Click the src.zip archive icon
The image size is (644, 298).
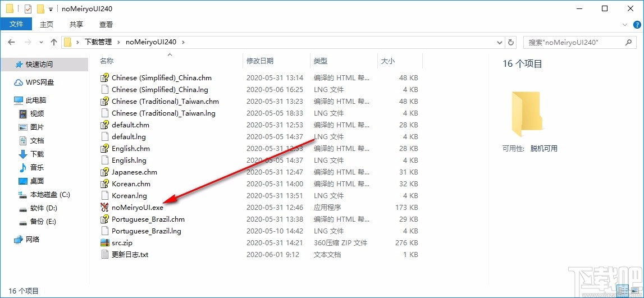(x=105, y=242)
